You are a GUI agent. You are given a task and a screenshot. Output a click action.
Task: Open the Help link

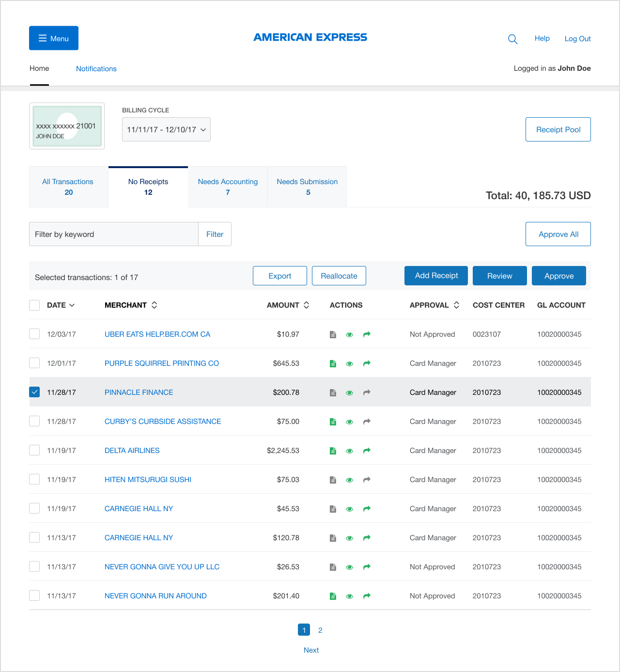(x=542, y=38)
